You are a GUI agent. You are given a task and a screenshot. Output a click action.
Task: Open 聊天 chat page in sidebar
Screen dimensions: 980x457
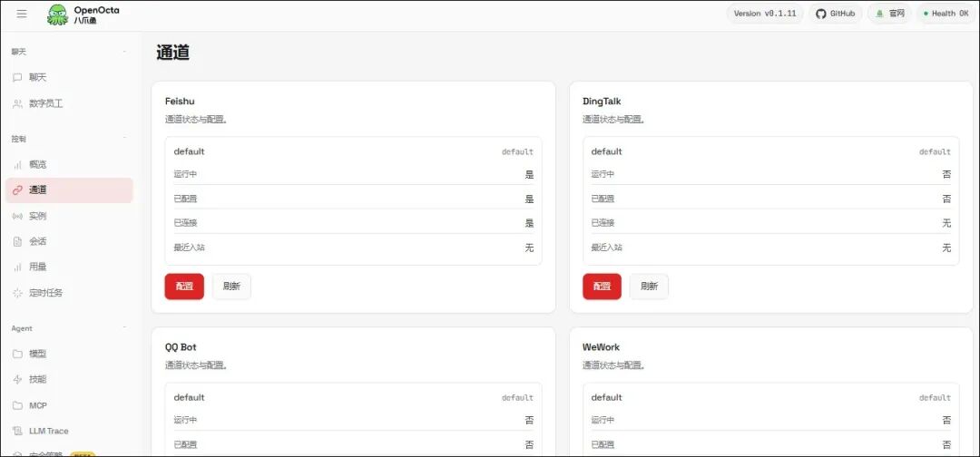point(69,77)
